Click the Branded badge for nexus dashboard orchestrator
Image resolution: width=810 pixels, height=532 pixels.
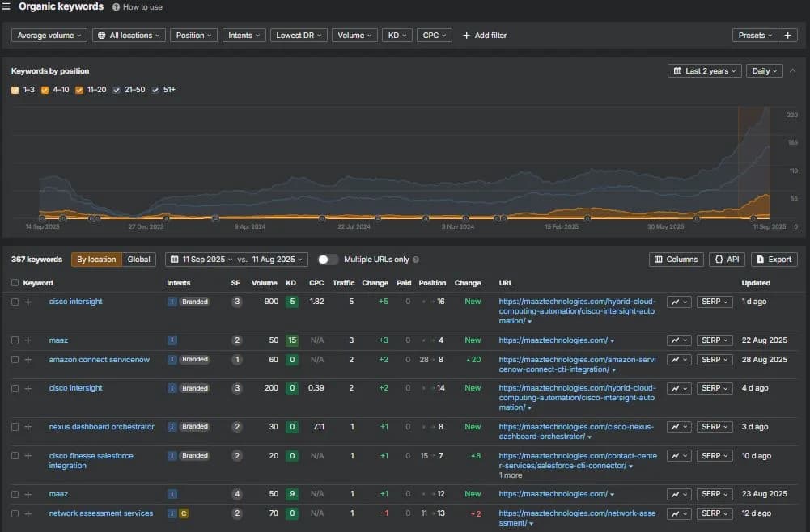(x=195, y=427)
